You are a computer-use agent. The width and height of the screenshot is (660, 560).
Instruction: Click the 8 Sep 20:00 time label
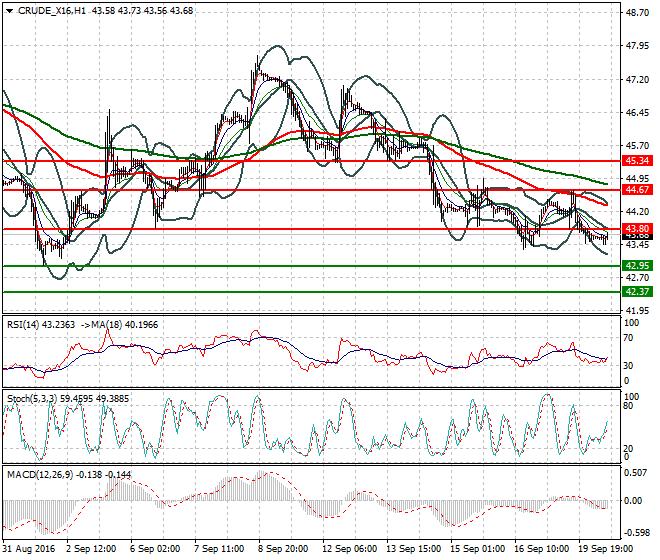click(283, 549)
